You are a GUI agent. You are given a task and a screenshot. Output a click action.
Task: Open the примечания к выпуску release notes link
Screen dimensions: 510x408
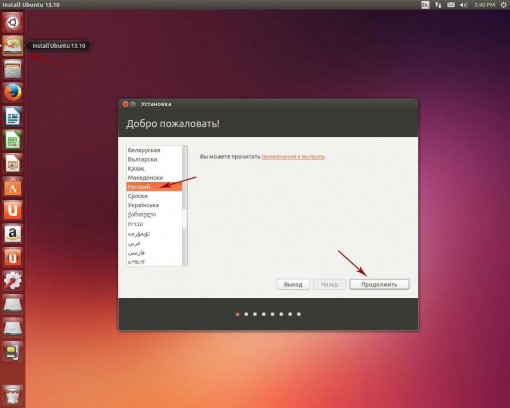(x=293, y=157)
